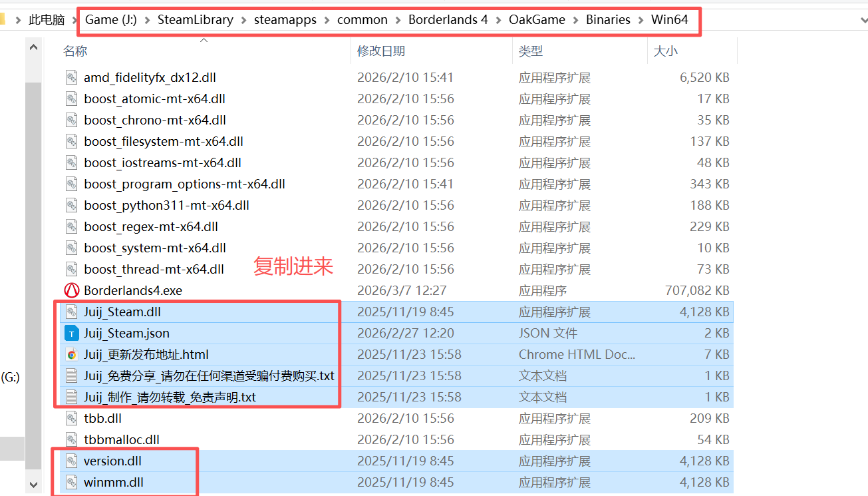Click the Juij_Steam.dll file icon

coord(71,312)
